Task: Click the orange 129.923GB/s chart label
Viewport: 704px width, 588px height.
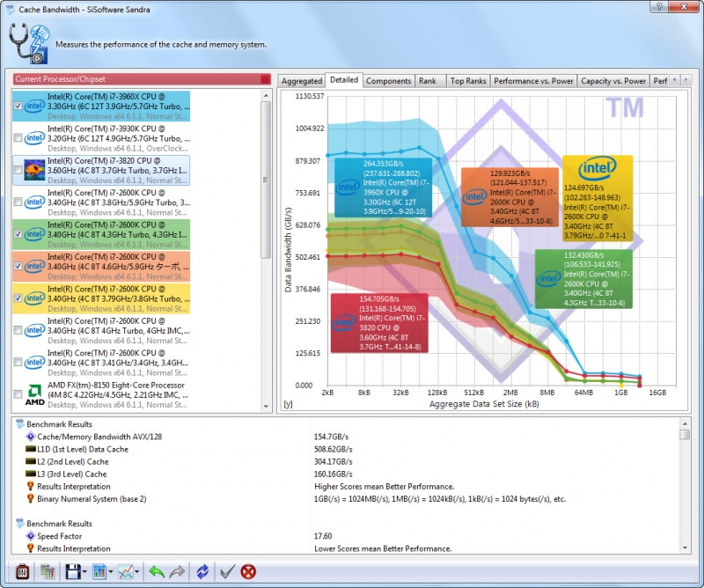Action: 510,197
